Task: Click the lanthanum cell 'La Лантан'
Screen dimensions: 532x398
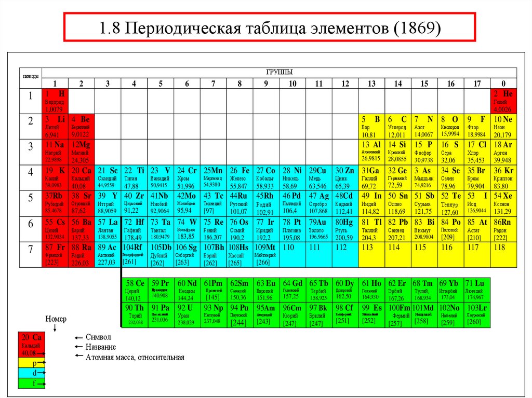Action: tap(108, 229)
